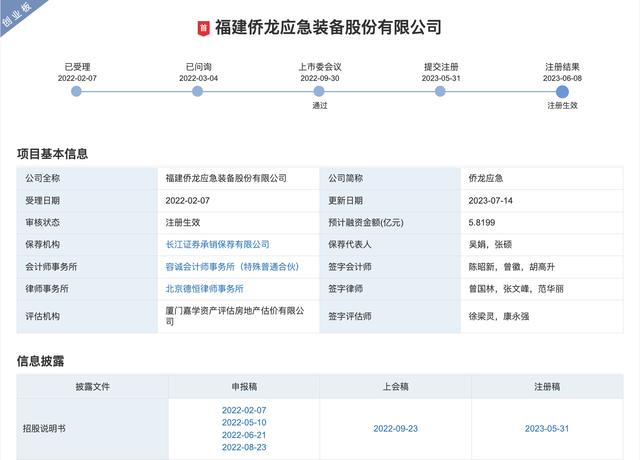Open prospectus 申报稿 dated 2022-05-10
Screen dimensions: 640x460
[x=244, y=422]
